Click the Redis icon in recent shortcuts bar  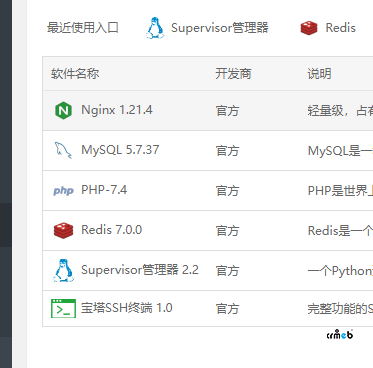pyautogui.click(x=309, y=28)
